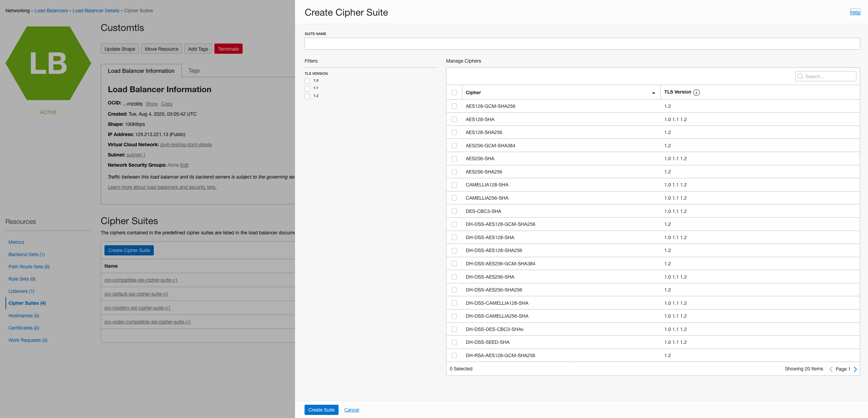Select the AES128-GCM-SHA256 cipher checkbox

[x=454, y=106]
